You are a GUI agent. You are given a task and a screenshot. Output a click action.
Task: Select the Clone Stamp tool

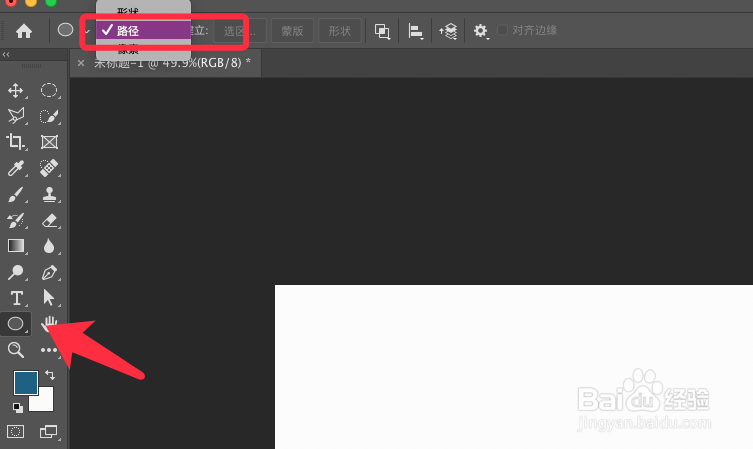[x=49, y=194]
